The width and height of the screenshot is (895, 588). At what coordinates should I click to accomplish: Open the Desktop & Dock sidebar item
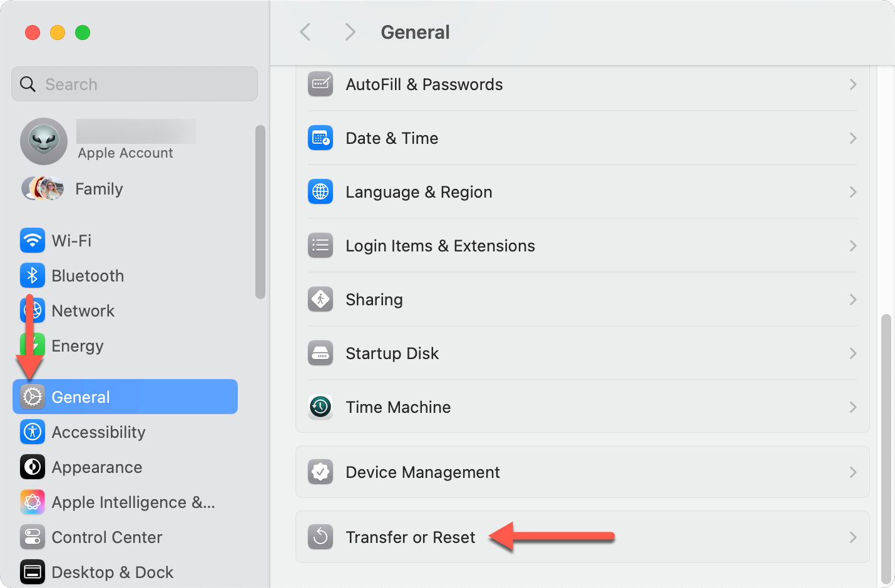(112, 572)
